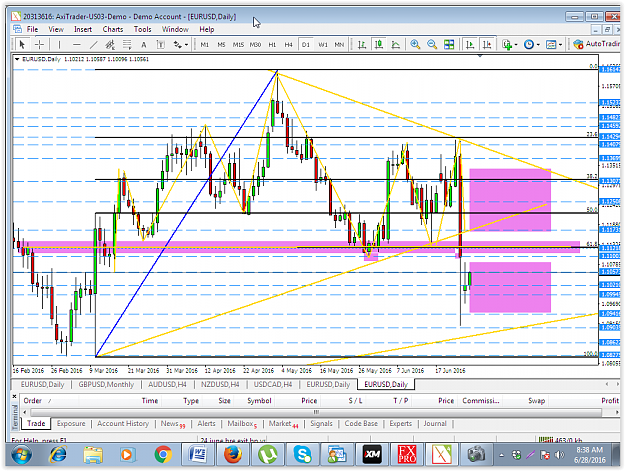Open the Charts menu

[x=113, y=29]
